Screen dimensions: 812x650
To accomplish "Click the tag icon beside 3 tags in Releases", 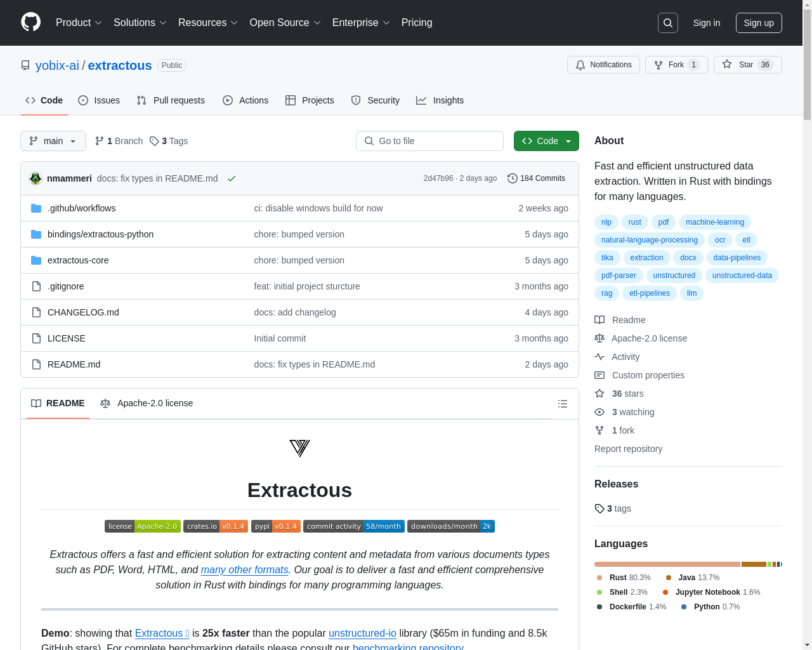I will (599, 508).
